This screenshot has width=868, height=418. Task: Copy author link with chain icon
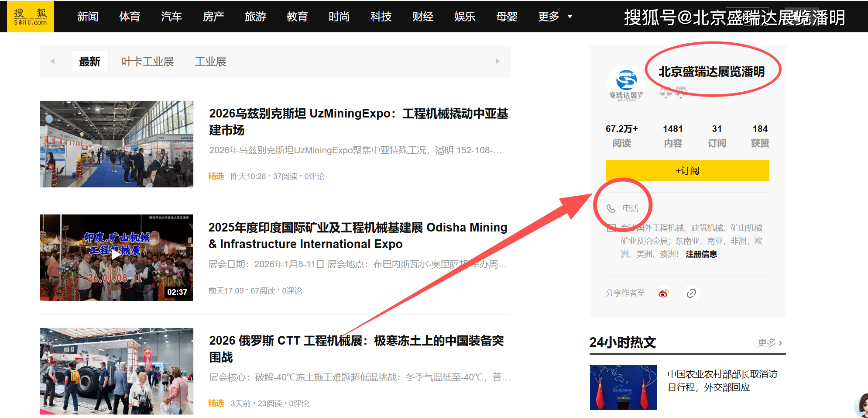point(691,293)
